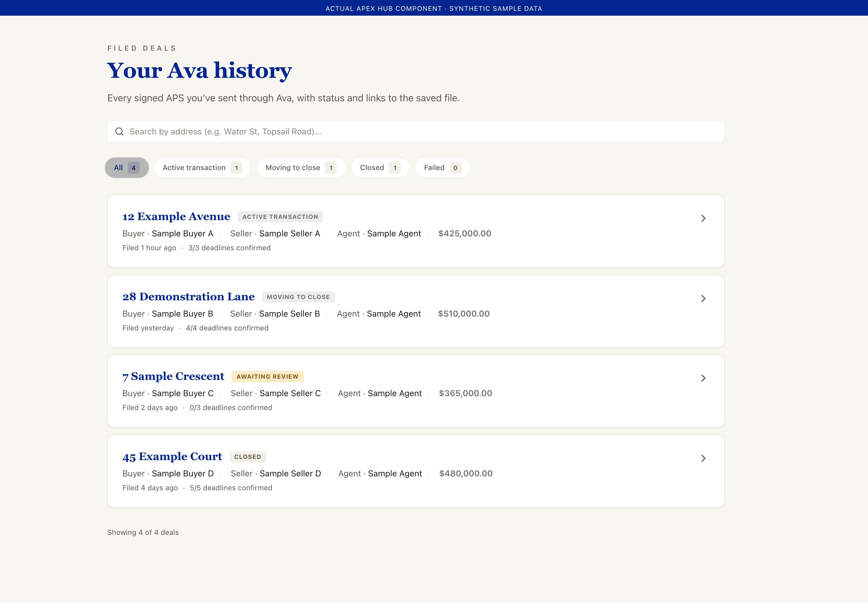Click '4/4 deadlines confirmed' text
Viewport: 868px width, 603px height.
(x=227, y=328)
